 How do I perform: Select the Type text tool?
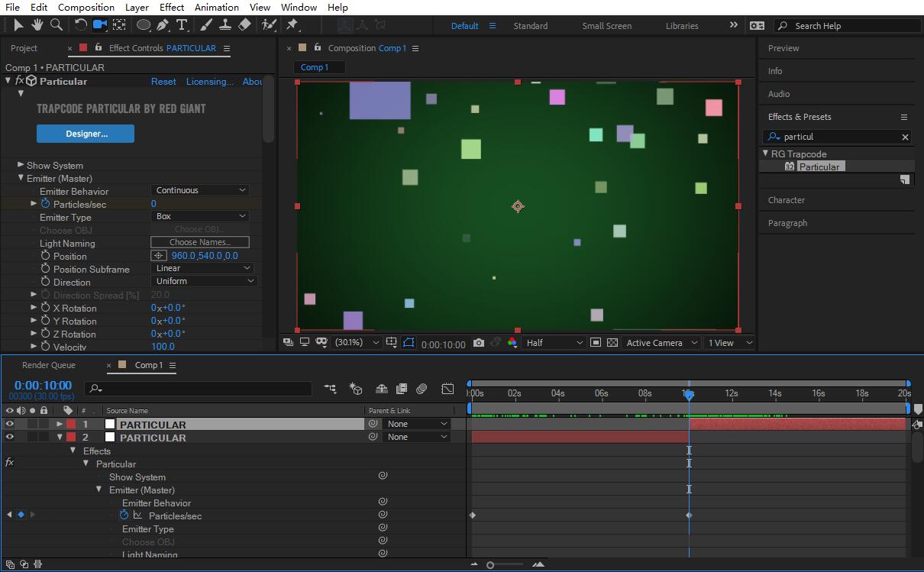pyautogui.click(x=183, y=25)
